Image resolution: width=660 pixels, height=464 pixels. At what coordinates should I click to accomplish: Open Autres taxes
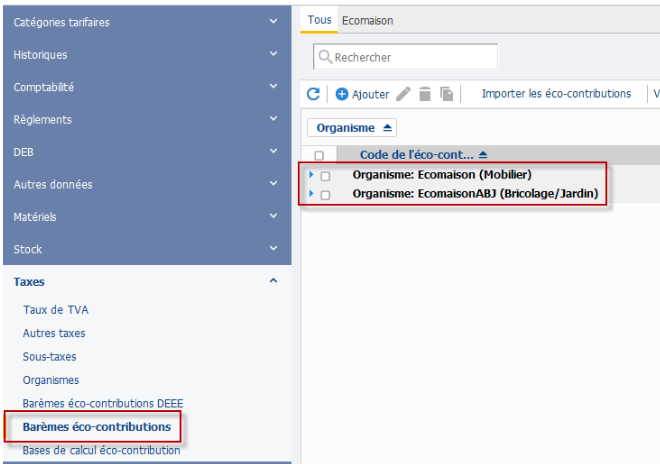[x=54, y=333]
